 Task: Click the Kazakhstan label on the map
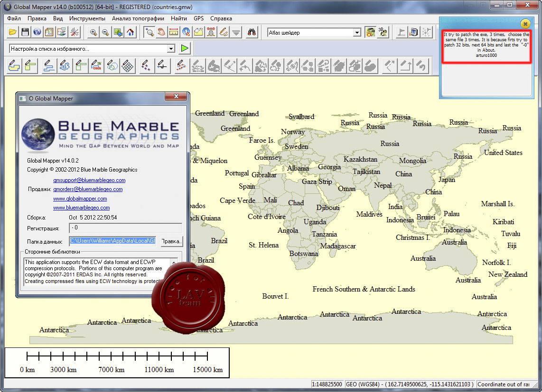point(361,159)
